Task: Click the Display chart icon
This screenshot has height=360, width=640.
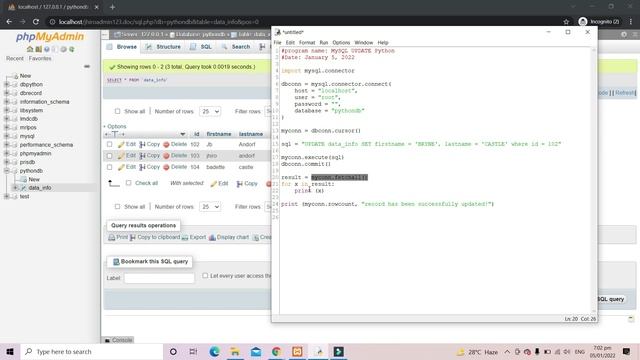Action: tap(212, 238)
